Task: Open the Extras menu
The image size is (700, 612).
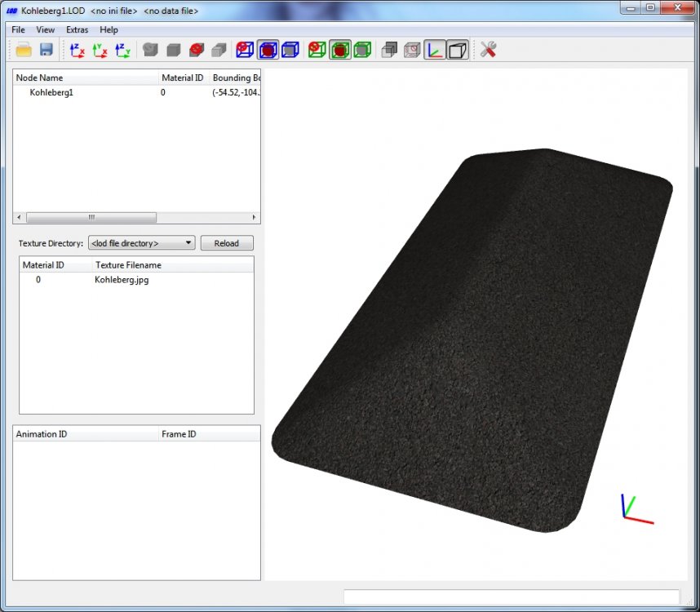Action: (x=78, y=30)
